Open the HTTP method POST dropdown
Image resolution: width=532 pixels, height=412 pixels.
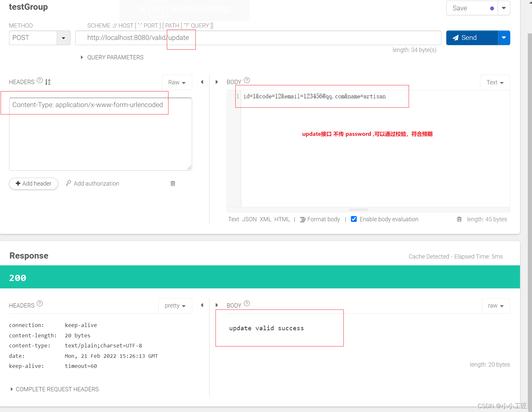[x=63, y=38]
